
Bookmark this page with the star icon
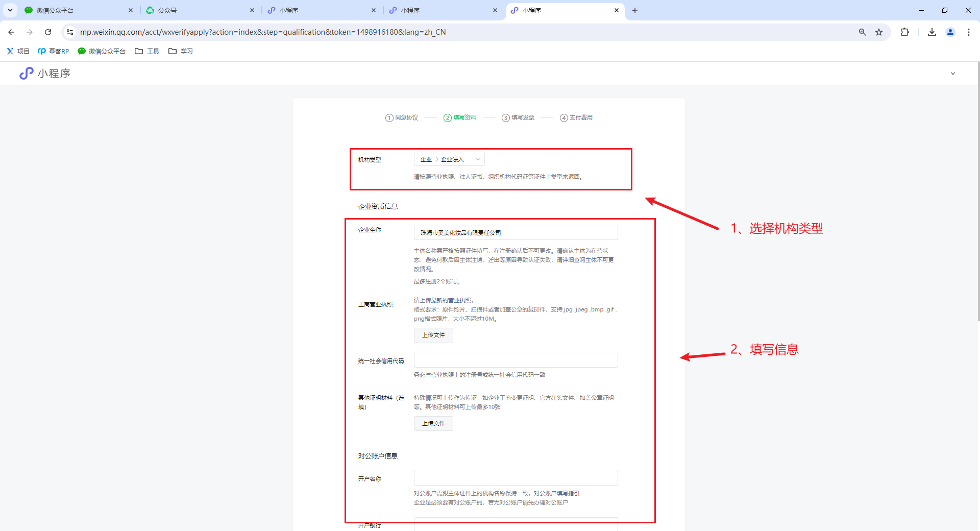pyautogui.click(x=879, y=32)
